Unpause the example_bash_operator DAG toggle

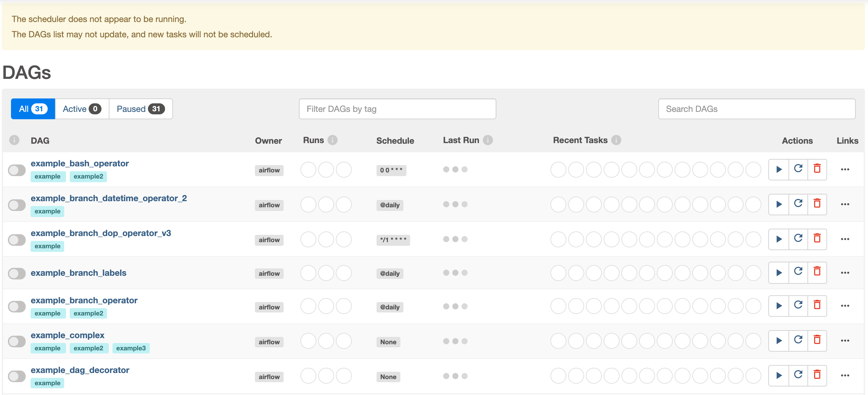(x=17, y=170)
